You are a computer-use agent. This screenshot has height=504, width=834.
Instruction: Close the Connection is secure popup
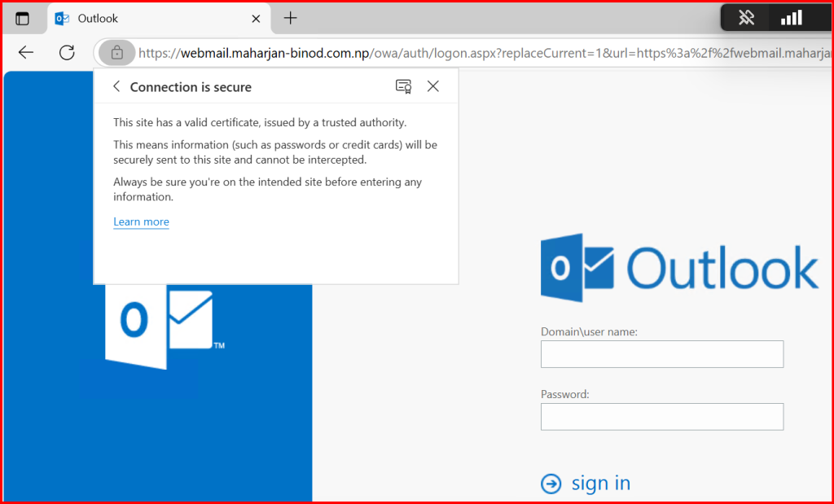tap(433, 86)
